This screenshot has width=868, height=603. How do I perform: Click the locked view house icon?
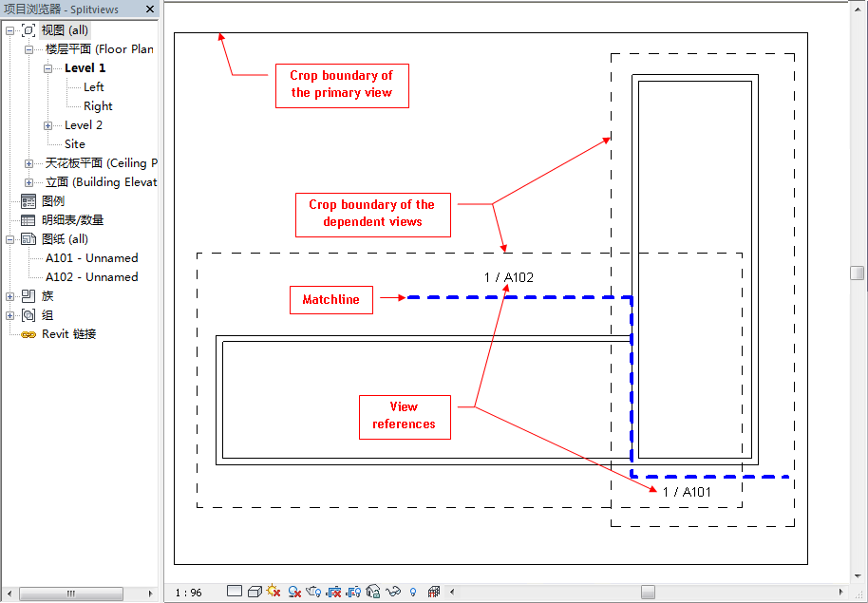point(373,592)
